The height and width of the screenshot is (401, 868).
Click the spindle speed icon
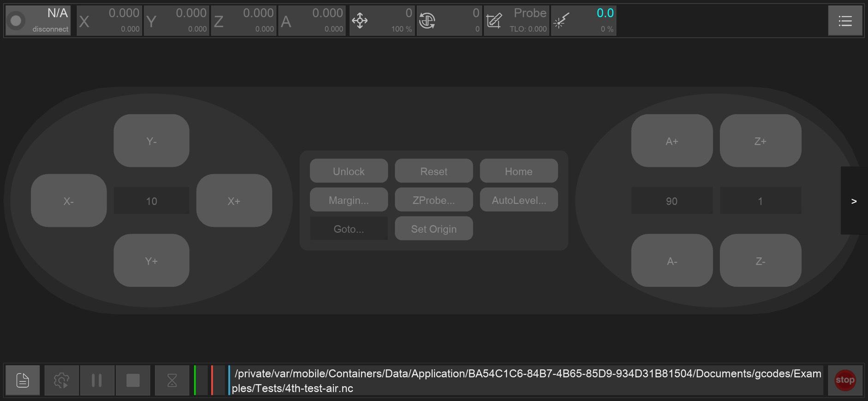coord(427,21)
